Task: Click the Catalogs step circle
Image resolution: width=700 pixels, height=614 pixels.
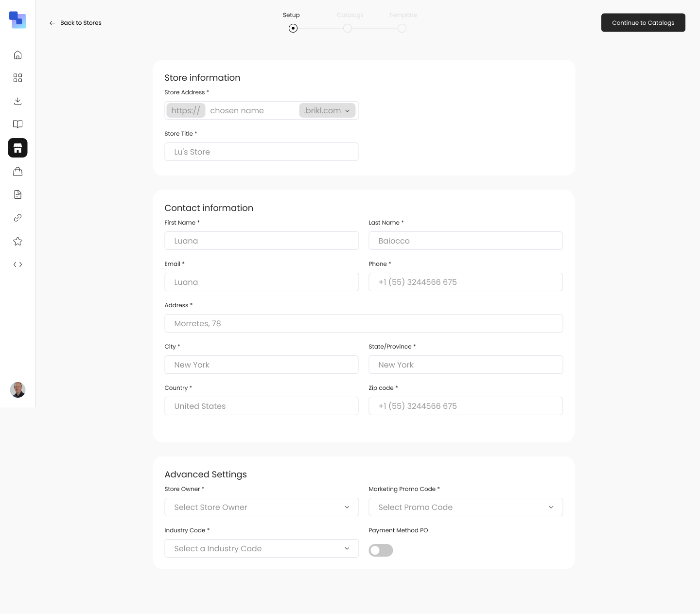Action: [348, 28]
